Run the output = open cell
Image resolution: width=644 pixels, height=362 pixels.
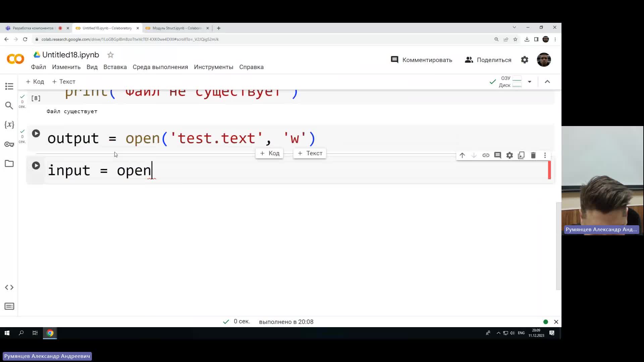(36, 133)
